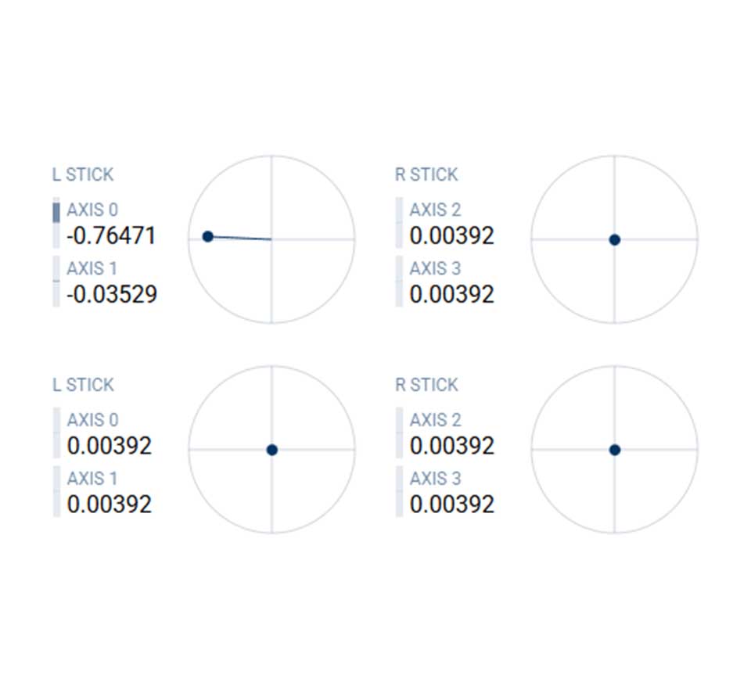
Task: Click the first controller's AXIS 2 label
Action: tap(435, 210)
